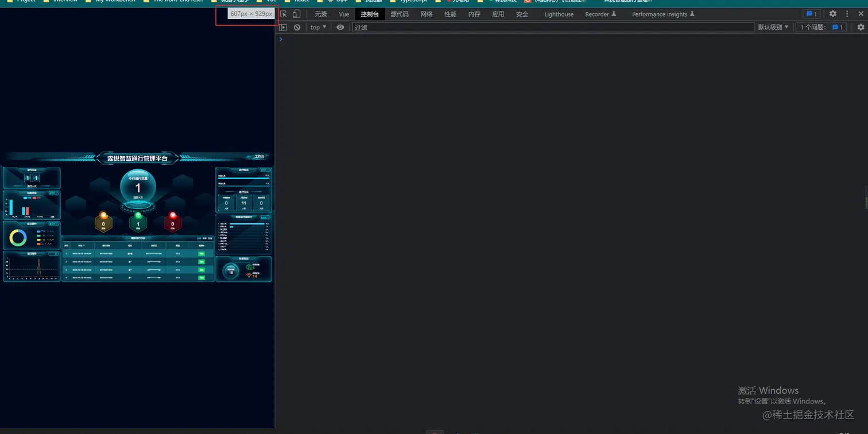This screenshot has width=868, height=434.
Task: Click the issues counter badge in the tab bar
Action: click(811, 14)
